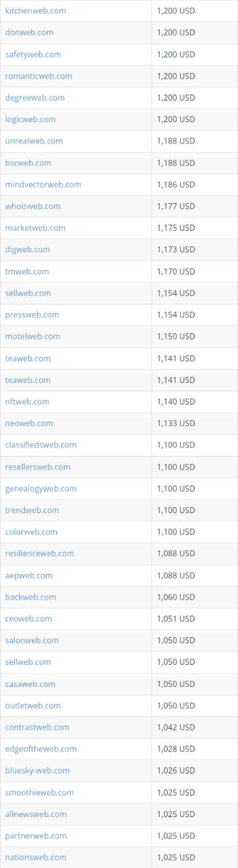Open the donweb.com domain link
238x868 pixels.
tap(29, 33)
